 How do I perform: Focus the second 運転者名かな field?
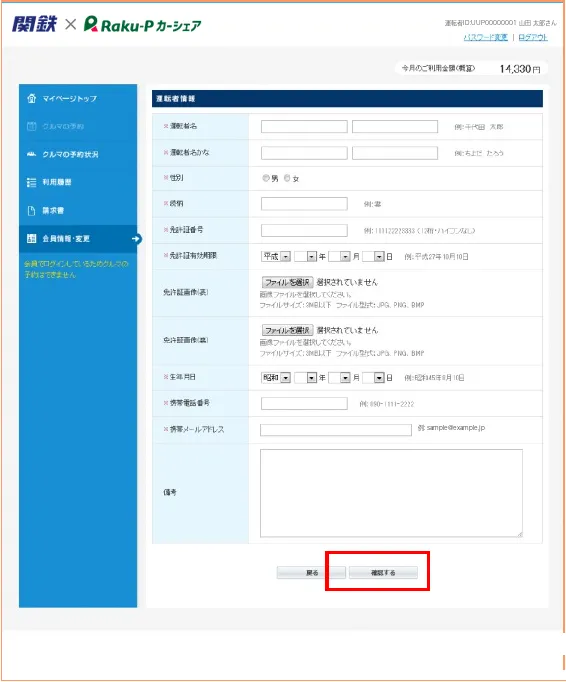[x=395, y=153]
